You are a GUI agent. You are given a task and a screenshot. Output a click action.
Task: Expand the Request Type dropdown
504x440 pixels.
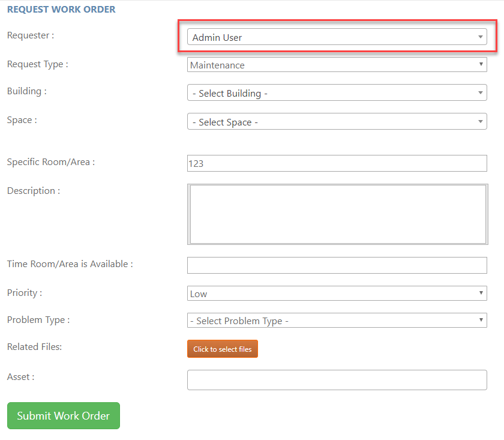[336, 65]
